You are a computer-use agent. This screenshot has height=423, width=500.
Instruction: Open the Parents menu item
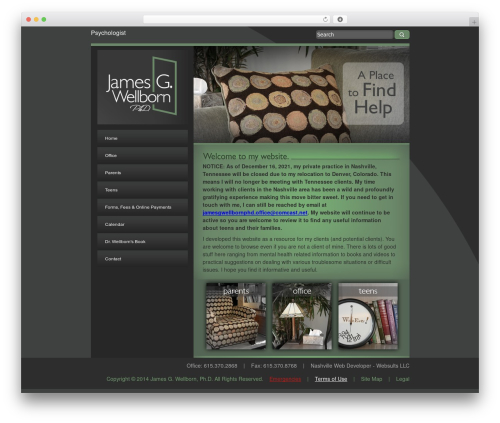tap(142, 173)
